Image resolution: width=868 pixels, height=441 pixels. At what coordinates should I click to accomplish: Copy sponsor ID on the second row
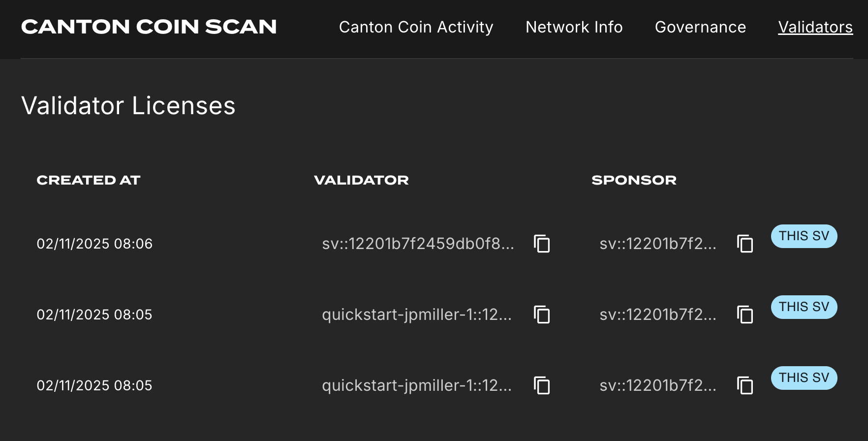(744, 315)
